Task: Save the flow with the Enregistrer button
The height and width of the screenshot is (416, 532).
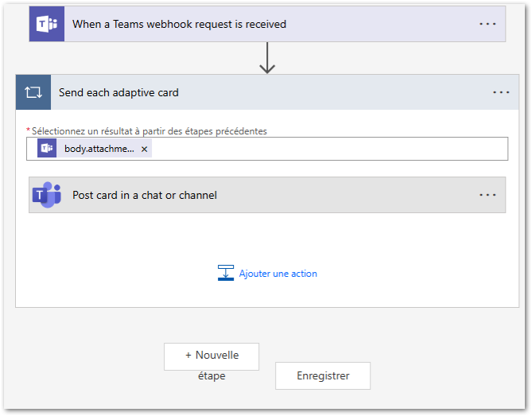Action: click(322, 376)
